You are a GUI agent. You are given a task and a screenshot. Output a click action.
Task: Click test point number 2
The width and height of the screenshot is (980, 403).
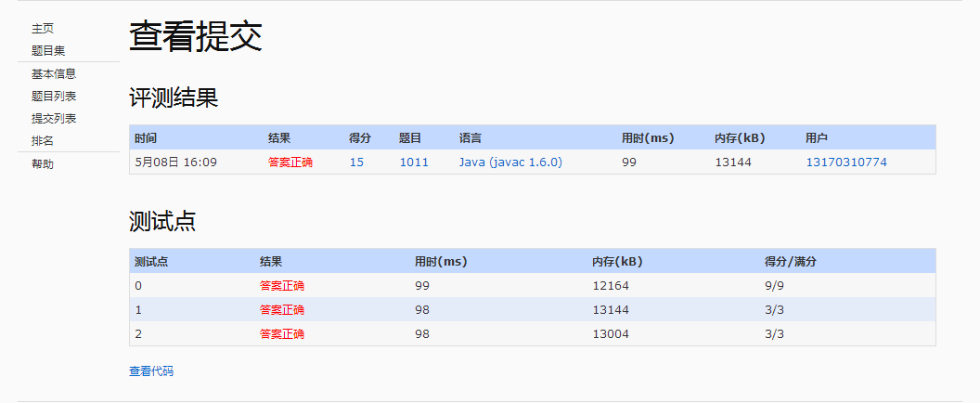pos(138,333)
